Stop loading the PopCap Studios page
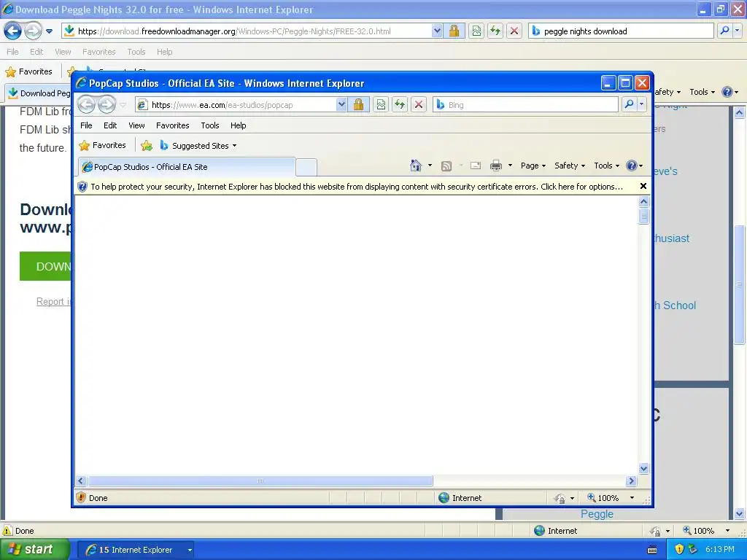This screenshot has width=747, height=560. click(x=419, y=105)
